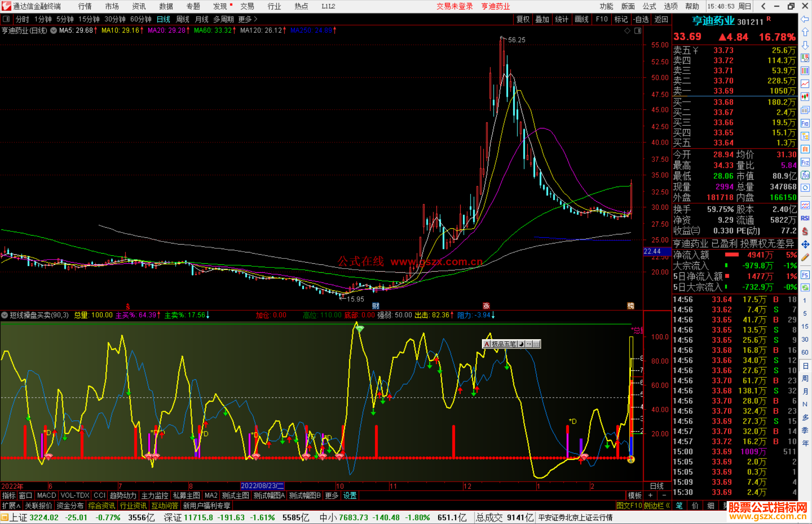Image resolution: width=812 pixels, height=524 pixels.
Task: Open the MA indicator dropdown beside 亨迪药业(日线)
Action: 54,30
